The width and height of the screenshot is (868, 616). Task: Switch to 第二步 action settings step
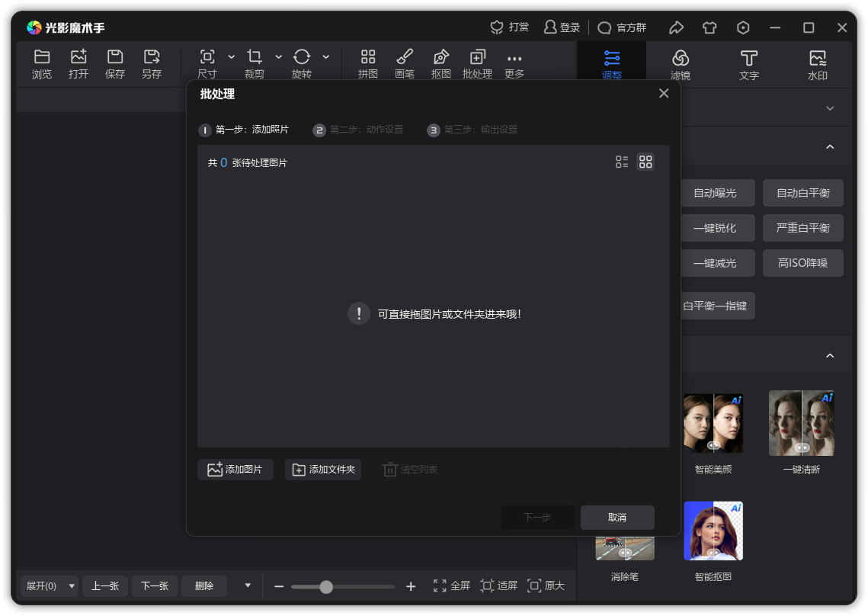pyautogui.click(x=358, y=130)
